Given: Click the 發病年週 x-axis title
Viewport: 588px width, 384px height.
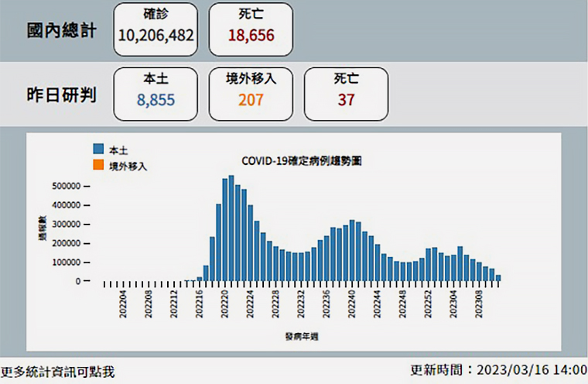Looking at the screenshot, I should coord(301,338).
